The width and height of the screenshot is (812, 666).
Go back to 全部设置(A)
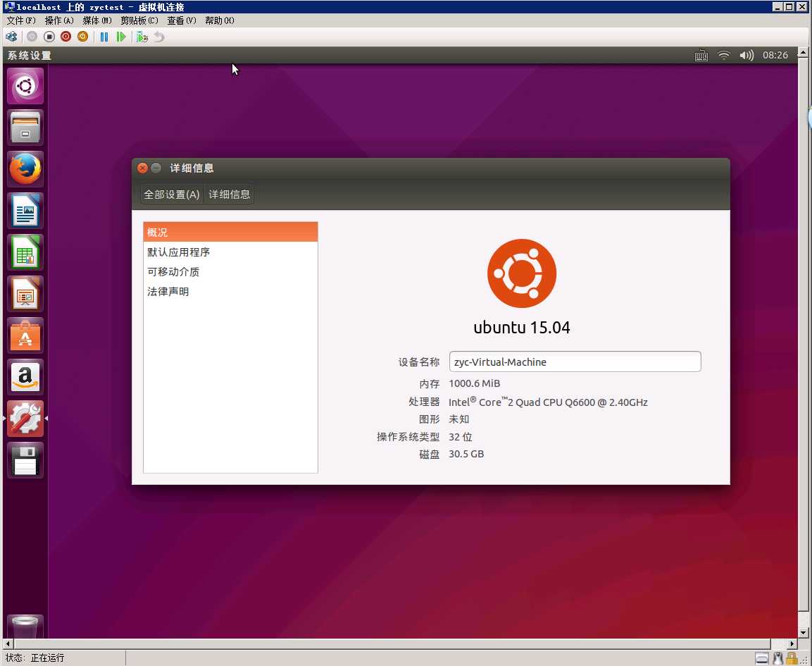[x=172, y=195]
